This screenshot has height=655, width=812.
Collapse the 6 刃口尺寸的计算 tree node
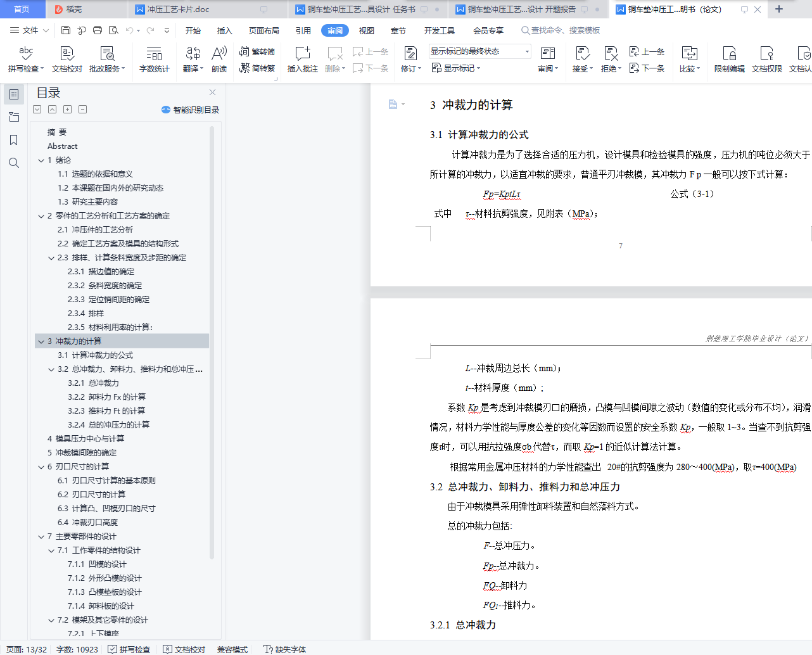41,467
